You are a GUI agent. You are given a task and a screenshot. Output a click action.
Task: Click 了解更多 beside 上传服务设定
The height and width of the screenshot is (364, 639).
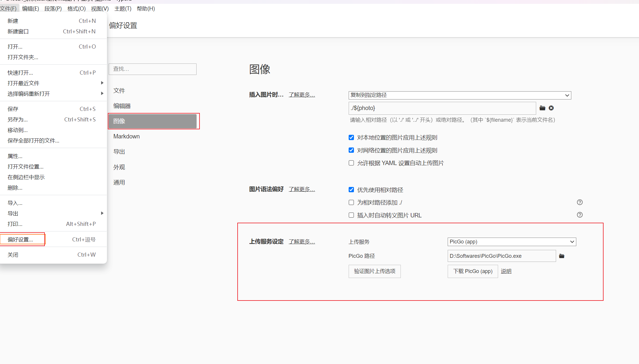302,242
